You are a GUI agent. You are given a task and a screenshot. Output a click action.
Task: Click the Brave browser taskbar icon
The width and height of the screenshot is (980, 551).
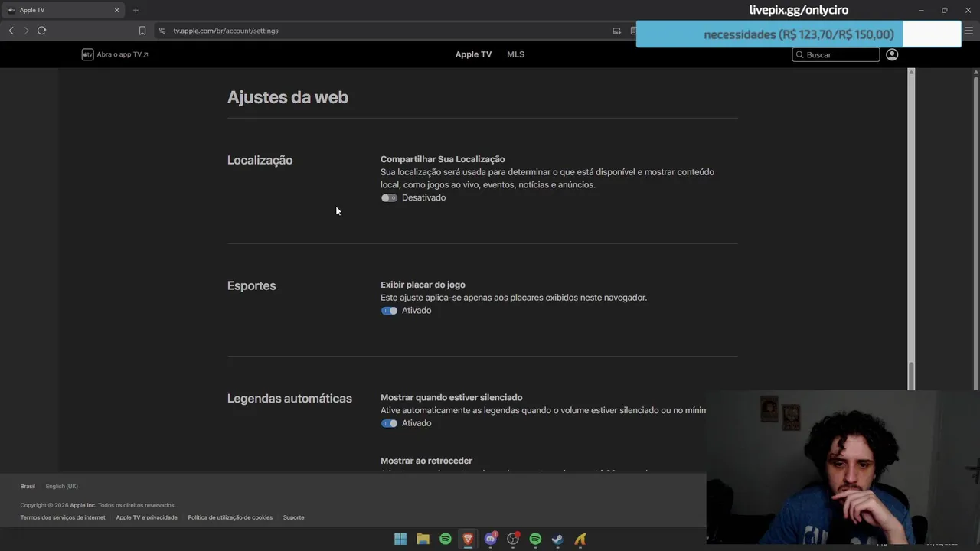(468, 539)
